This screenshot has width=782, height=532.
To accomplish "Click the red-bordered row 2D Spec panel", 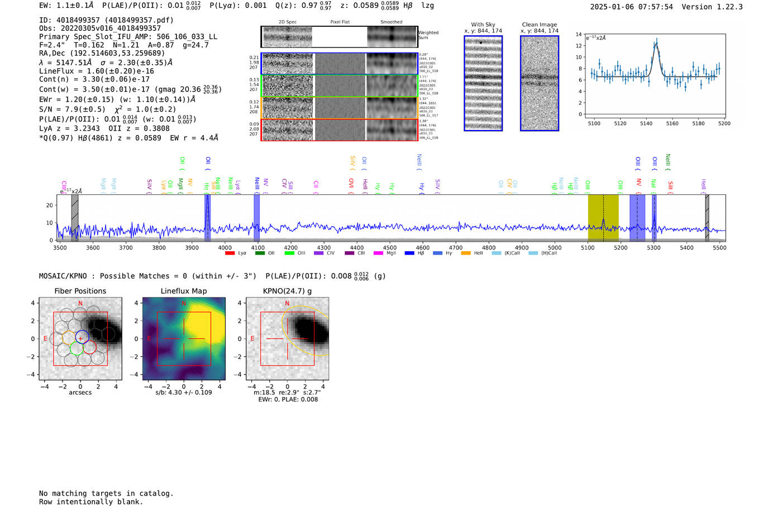I will pyautogui.click(x=288, y=130).
